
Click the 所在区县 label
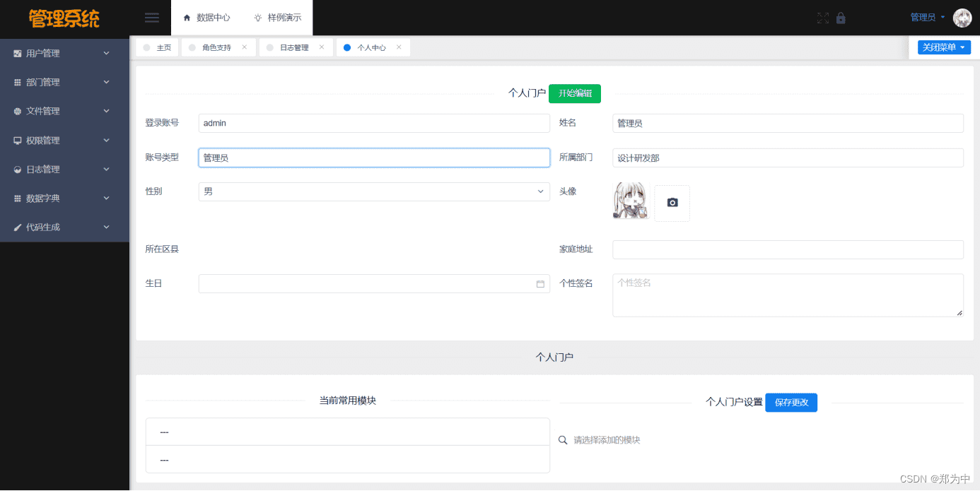(162, 249)
